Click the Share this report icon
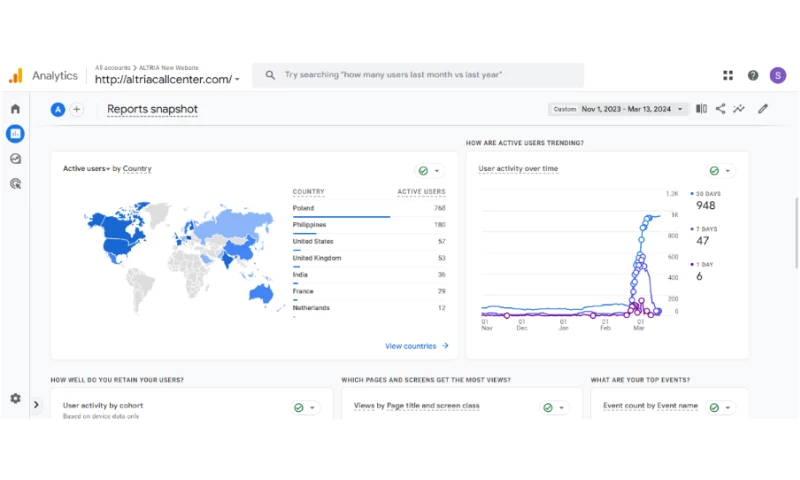The width and height of the screenshot is (800, 480). click(720, 109)
